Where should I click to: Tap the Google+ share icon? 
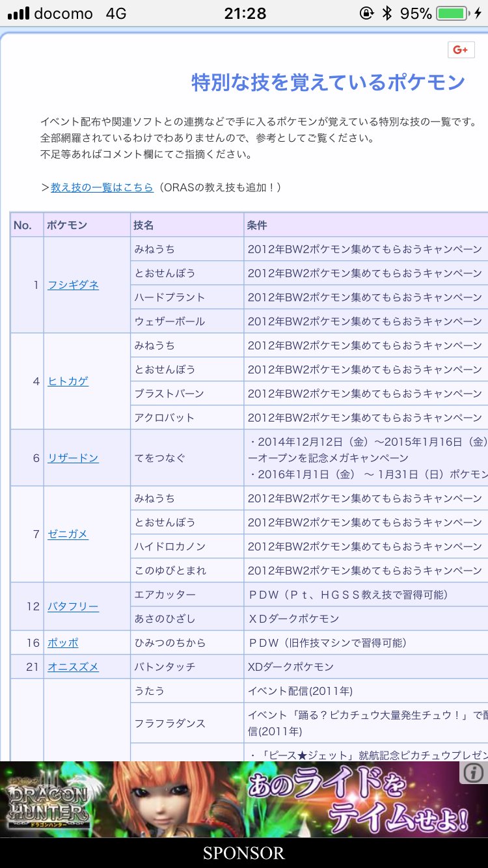[x=461, y=50]
